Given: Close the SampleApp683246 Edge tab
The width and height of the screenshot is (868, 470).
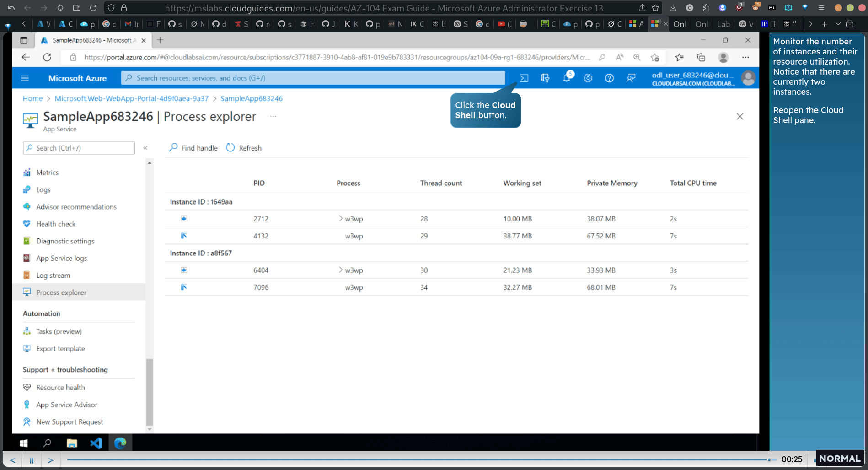Looking at the screenshot, I should click(144, 40).
